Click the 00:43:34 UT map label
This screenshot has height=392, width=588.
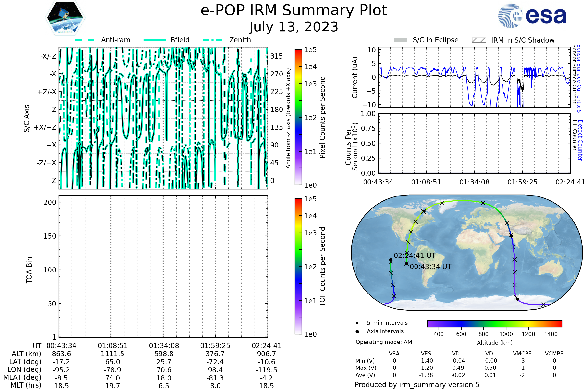pos(430,267)
